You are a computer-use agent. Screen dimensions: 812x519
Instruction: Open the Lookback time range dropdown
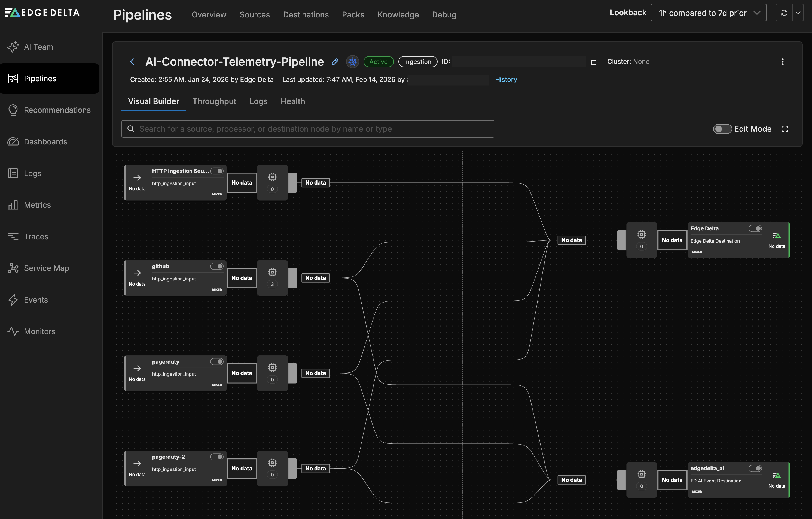(x=708, y=13)
